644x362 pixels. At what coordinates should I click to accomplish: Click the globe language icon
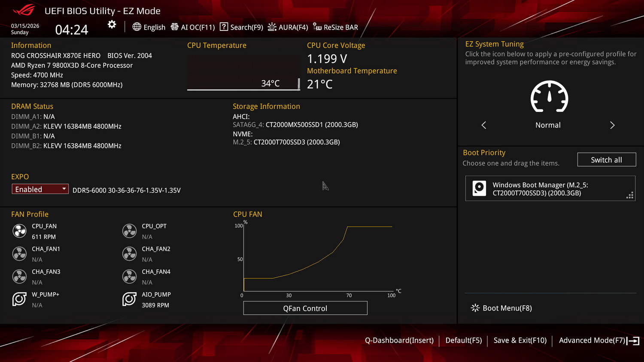point(137,27)
